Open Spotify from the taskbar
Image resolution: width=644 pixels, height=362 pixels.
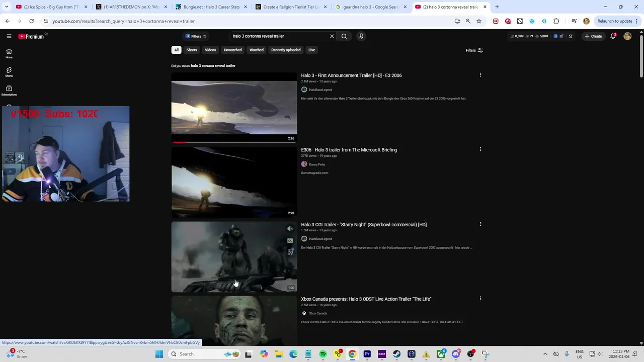coord(323,354)
